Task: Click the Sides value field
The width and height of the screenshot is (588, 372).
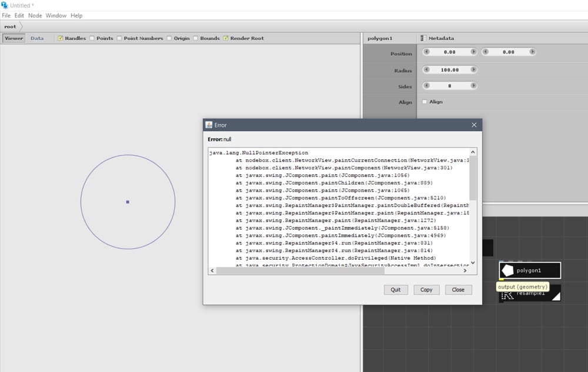Action: click(450, 86)
